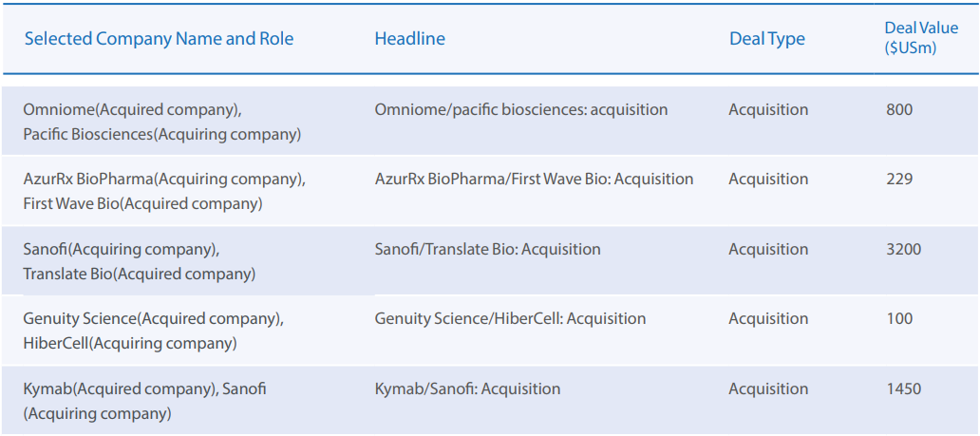This screenshot has width=980, height=436.
Task: Click the 'Selected Company Name and Role' column header
Action: pyautogui.click(x=159, y=39)
